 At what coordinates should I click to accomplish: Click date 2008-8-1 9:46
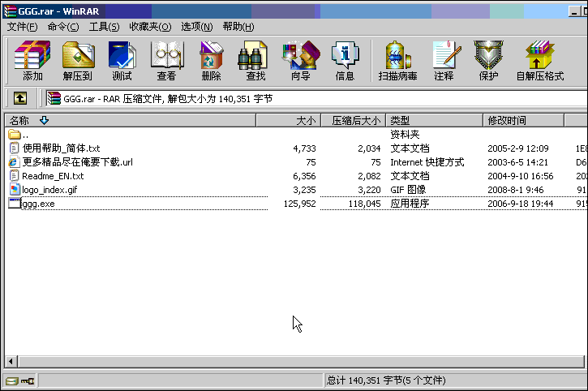[x=516, y=190]
